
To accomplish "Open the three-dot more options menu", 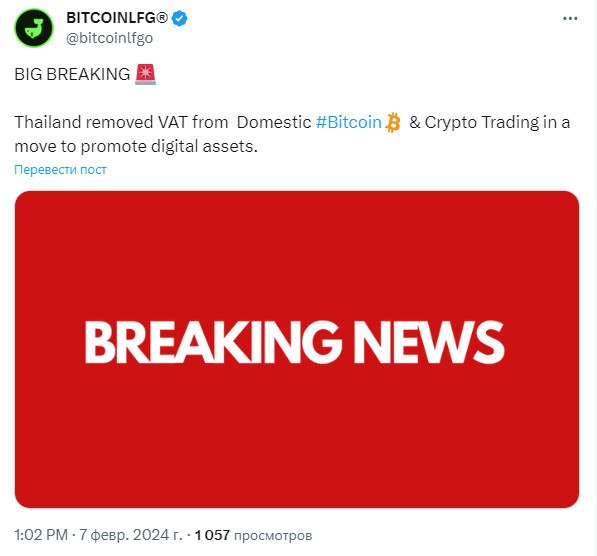I will point(570,18).
